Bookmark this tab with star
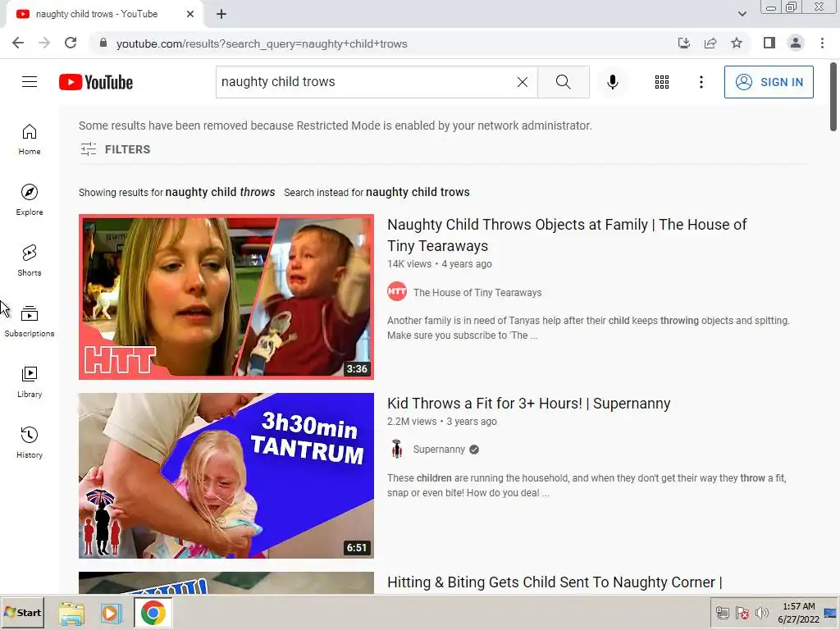The image size is (840, 630). point(737,43)
